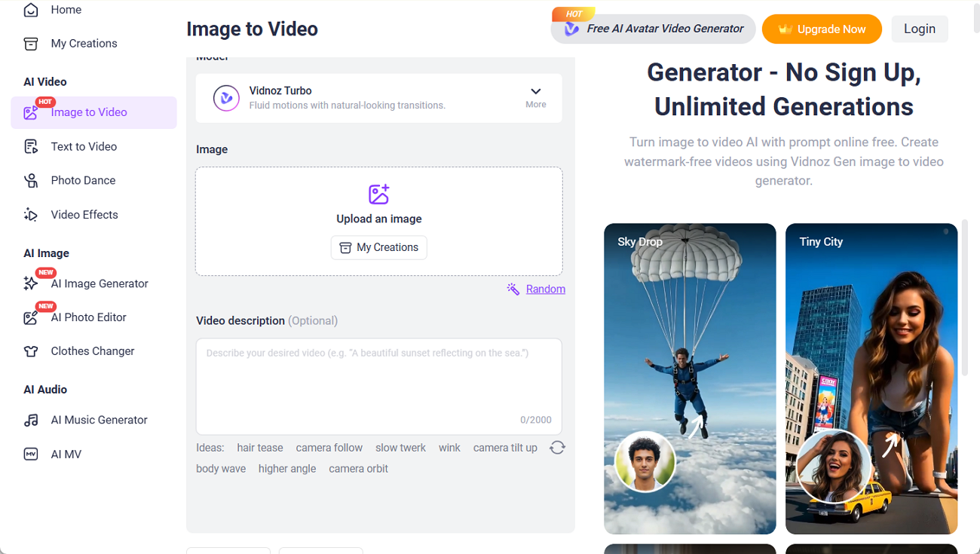Refresh the prompt ideas list
Screen dimensions: 980x554
click(557, 448)
